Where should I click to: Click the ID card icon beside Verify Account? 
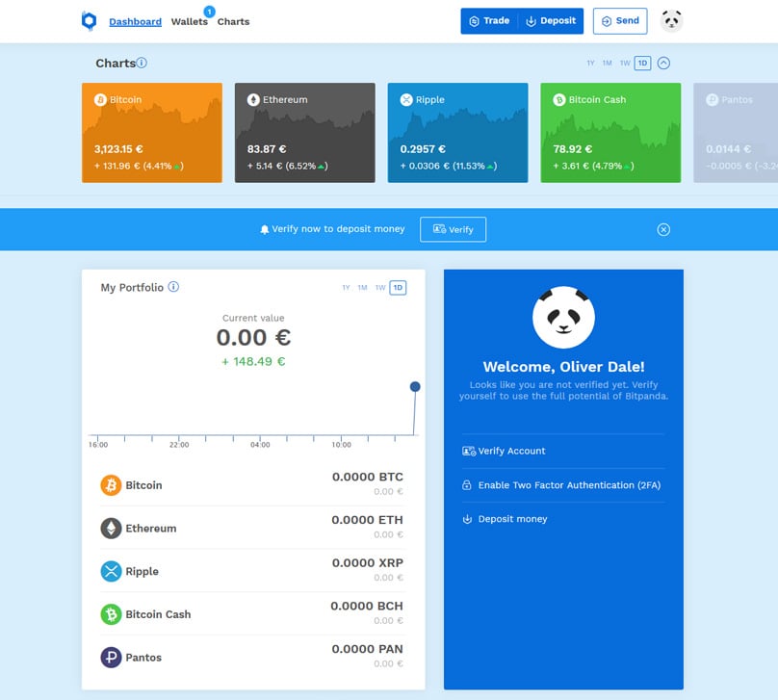click(x=469, y=451)
